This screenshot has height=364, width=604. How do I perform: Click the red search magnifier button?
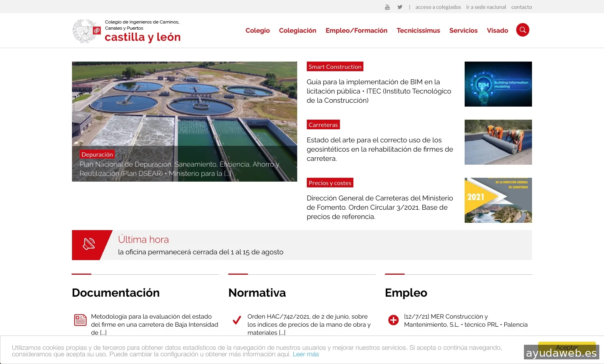[x=522, y=30]
